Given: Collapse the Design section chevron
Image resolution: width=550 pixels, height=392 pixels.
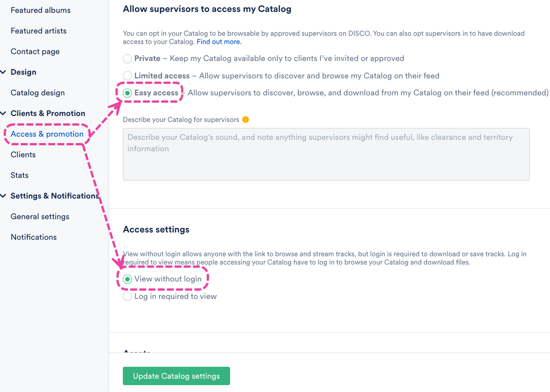Looking at the screenshot, I should (4, 72).
